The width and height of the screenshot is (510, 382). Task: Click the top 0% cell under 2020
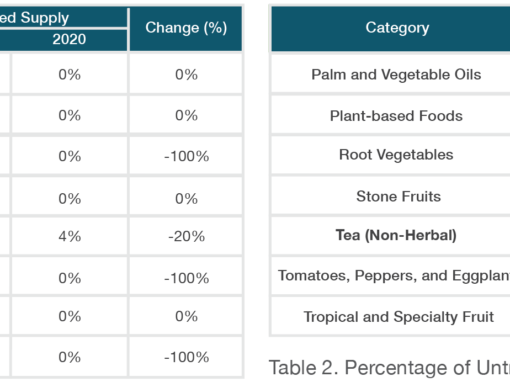coord(69,74)
